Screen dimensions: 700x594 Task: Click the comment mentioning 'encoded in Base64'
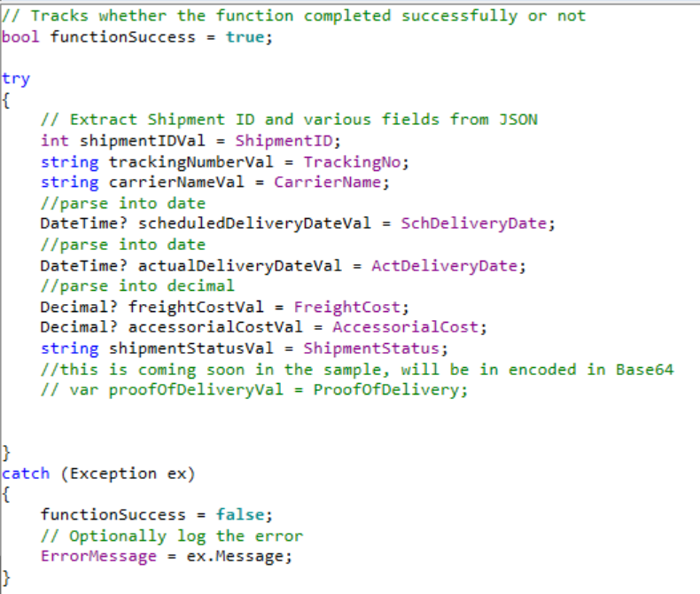coord(357,370)
